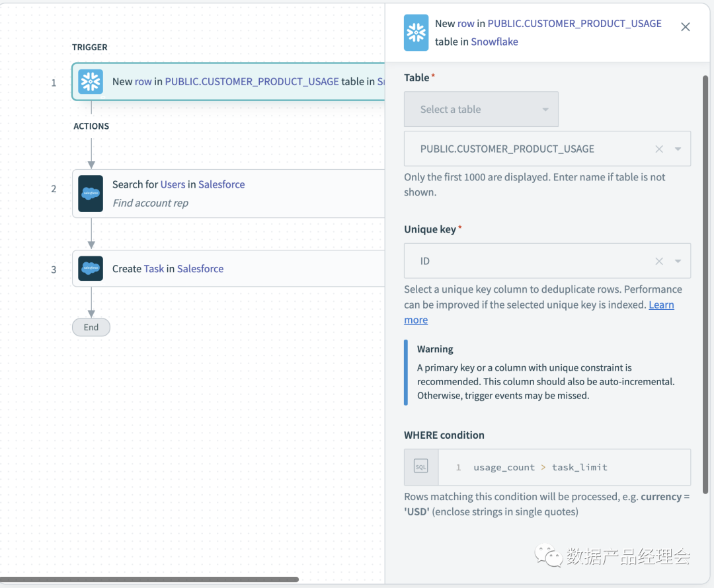This screenshot has width=714, height=588.
Task: Click the horizontal scrollbar of the recipe canvas
Action: click(149, 579)
